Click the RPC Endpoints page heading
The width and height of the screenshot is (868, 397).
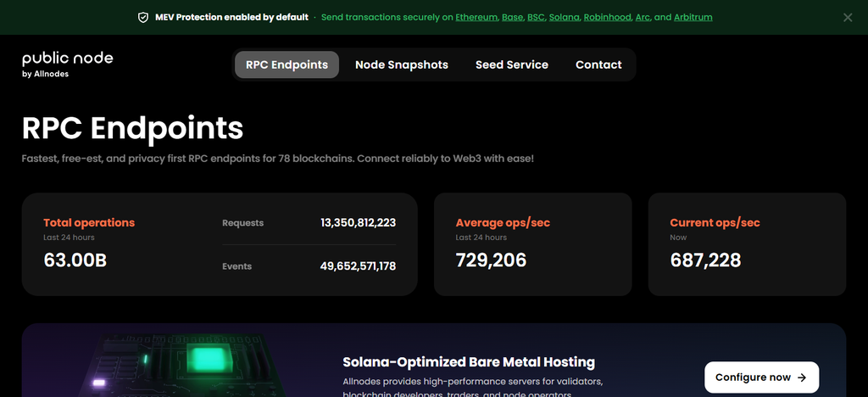pos(133,128)
